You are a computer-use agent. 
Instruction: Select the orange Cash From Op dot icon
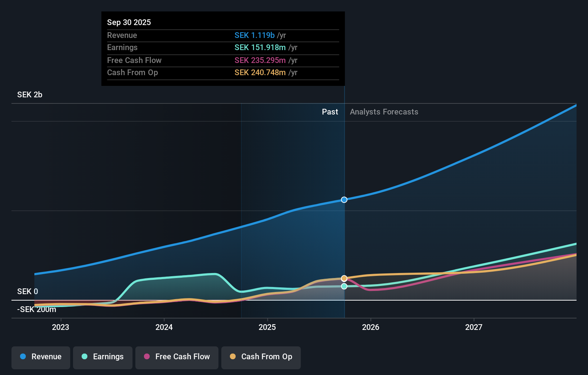click(x=233, y=357)
